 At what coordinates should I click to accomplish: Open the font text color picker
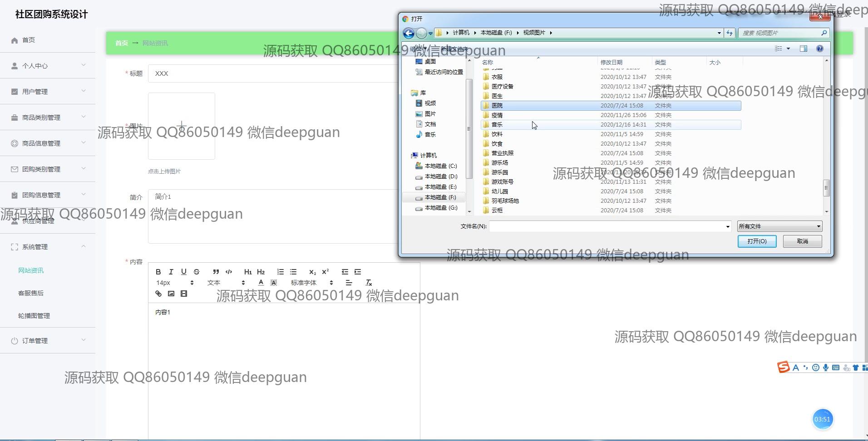pos(261,283)
